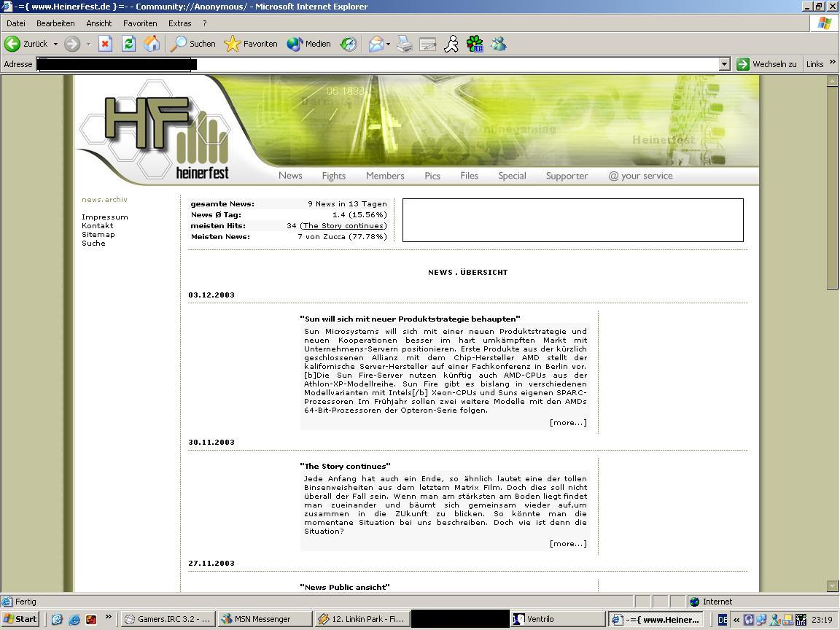Click [more...] under the Sun Microsystems article
This screenshot has width=840, height=630.
[569, 423]
